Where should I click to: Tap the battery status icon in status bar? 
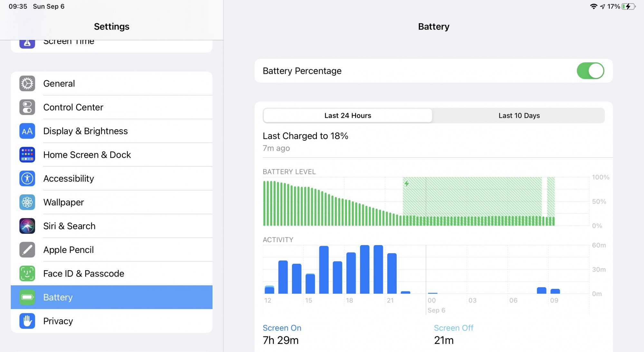(x=629, y=6)
